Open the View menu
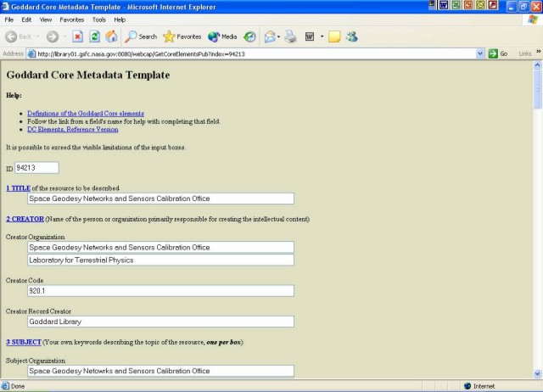The image size is (543, 392). click(46, 20)
